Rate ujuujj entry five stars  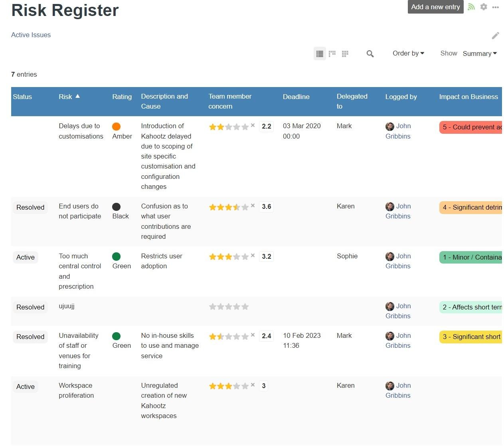tap(245, 307)
